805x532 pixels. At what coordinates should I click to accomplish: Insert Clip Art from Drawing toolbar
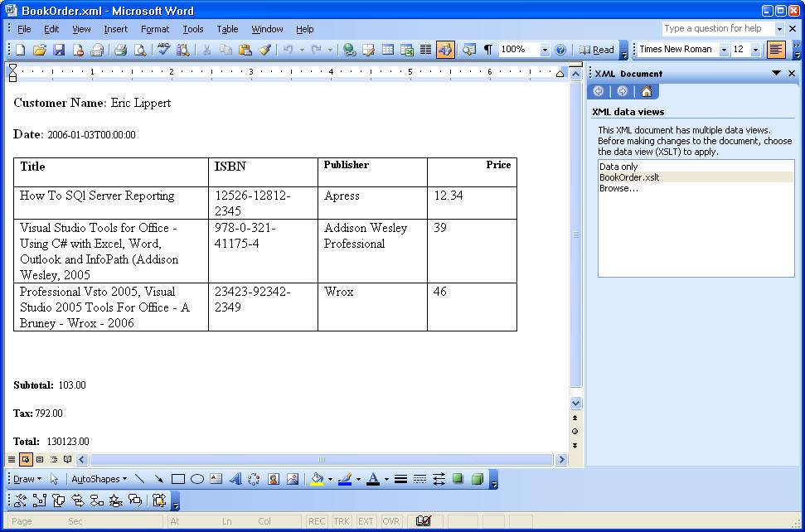point(274,479)
